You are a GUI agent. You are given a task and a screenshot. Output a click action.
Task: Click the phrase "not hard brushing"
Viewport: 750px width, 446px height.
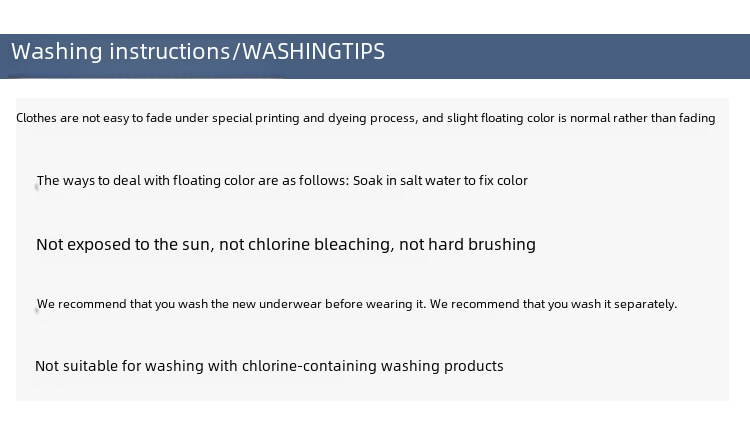click(467, 245)
